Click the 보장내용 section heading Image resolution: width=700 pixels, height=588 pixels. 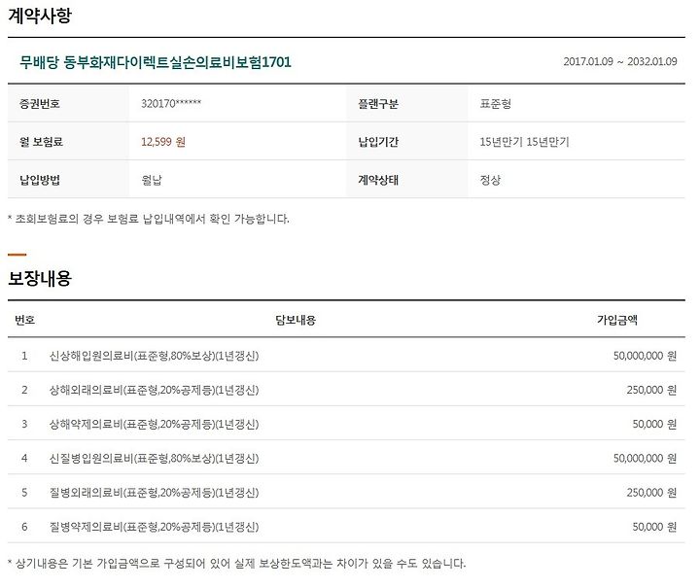40,278
